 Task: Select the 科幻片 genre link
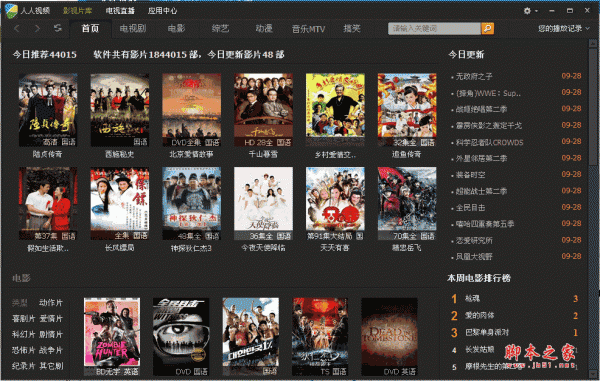click(24, 334)
